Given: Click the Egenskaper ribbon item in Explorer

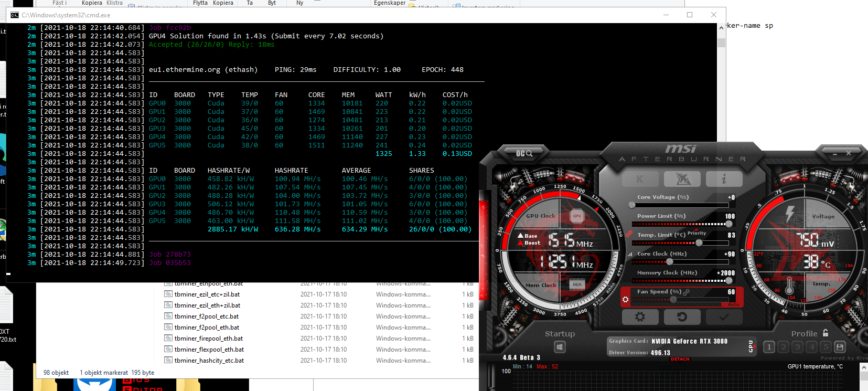Looking at the screenshot, I should point(390,3).
